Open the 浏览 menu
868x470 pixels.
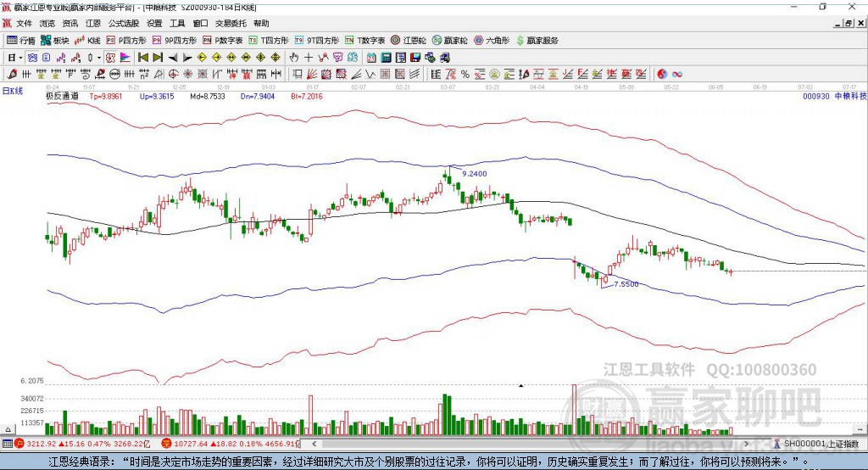[47, 23]
